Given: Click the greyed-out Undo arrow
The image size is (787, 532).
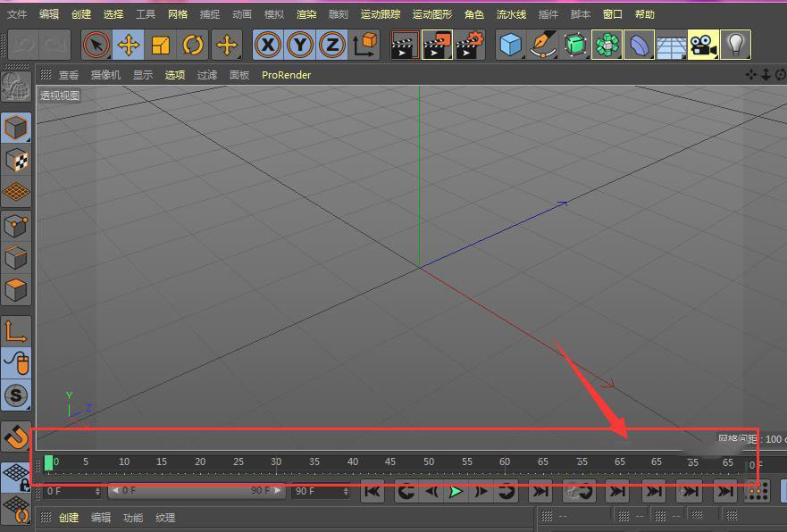Looking at the screenshot, I should 23,46.
